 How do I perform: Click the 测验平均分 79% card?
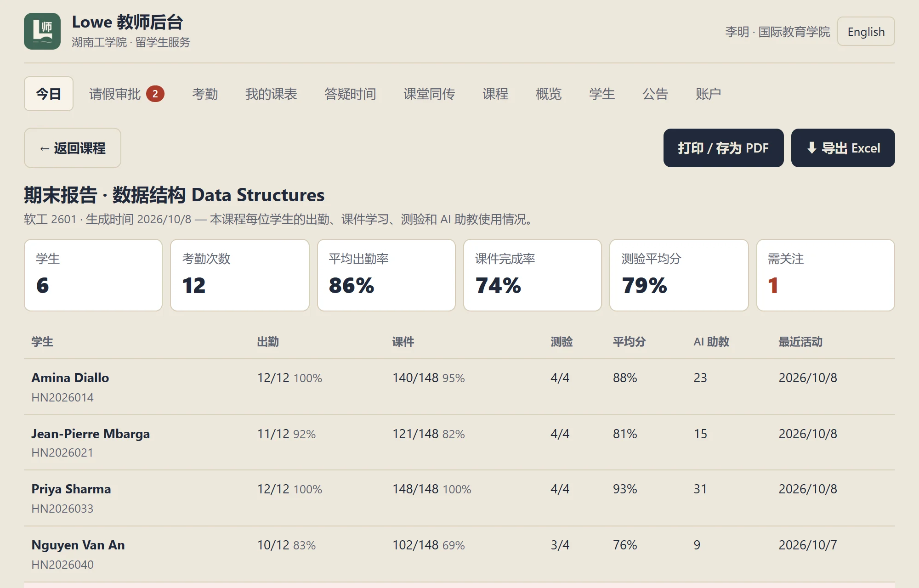pos(679,275)
